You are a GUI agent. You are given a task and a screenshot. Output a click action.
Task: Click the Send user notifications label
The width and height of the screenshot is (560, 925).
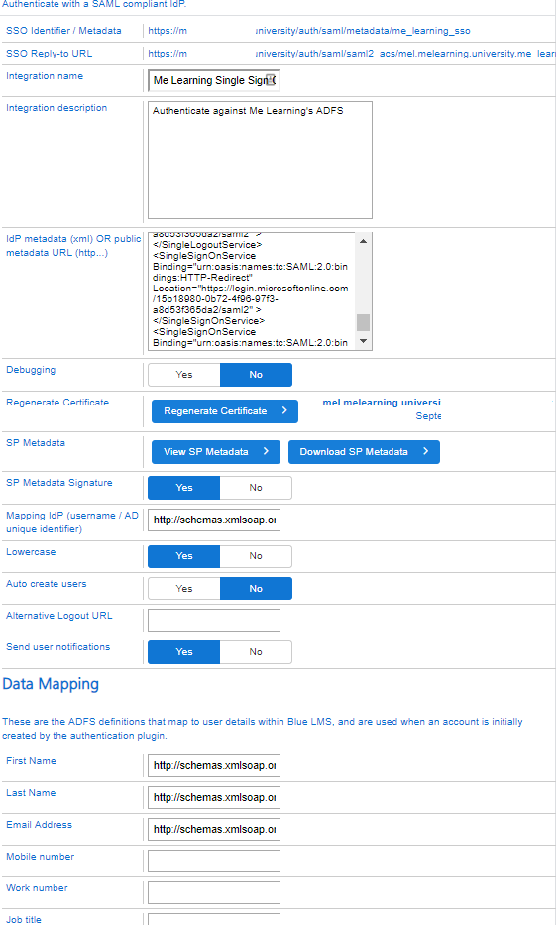click(x=57, y=647)
